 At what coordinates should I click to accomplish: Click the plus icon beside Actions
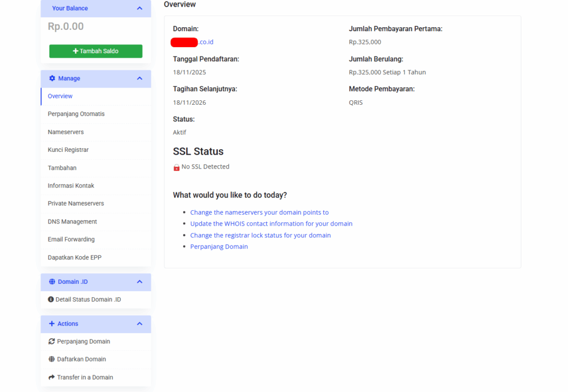52,324
